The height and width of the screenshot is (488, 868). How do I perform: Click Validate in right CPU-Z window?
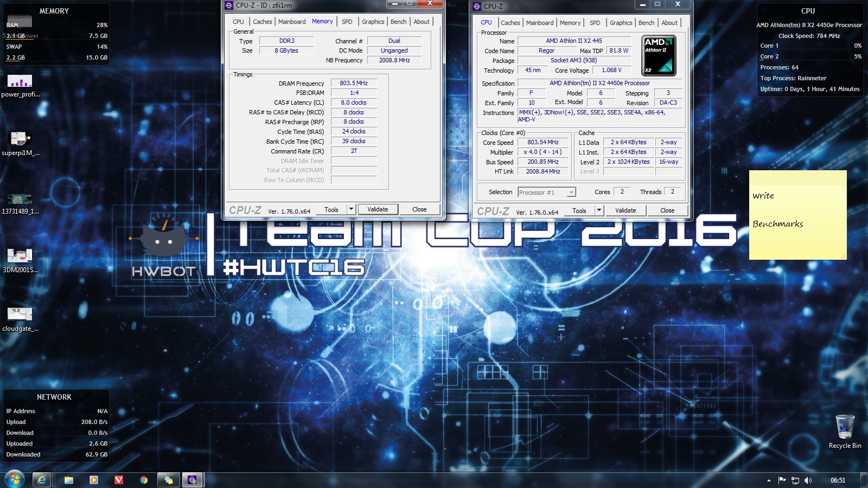click(626, 210)
